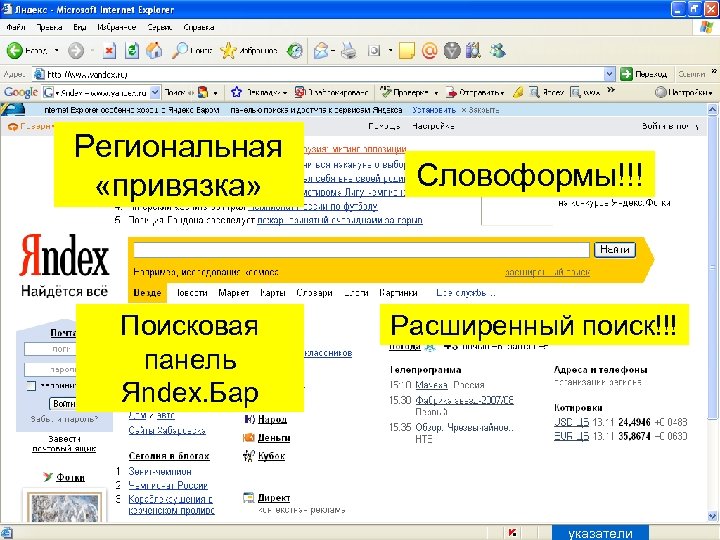
Task: Click the green Back arrow button
Action: pyautogui.click(x=15, y=50)
